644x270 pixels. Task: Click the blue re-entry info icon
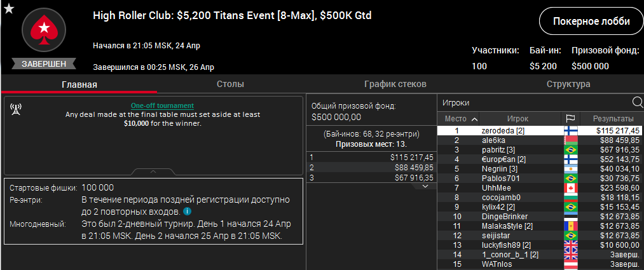tap(187, 211)
